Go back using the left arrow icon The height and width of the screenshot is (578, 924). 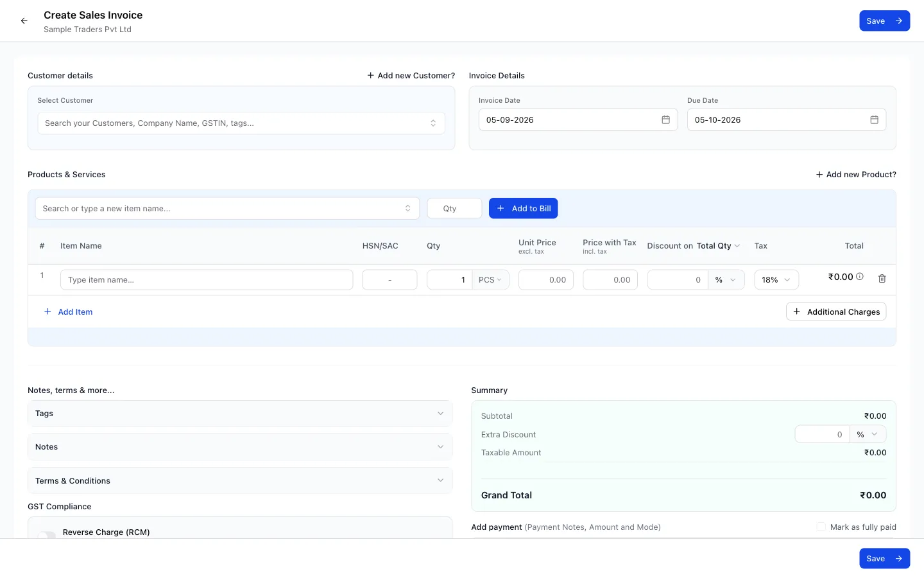24,21
